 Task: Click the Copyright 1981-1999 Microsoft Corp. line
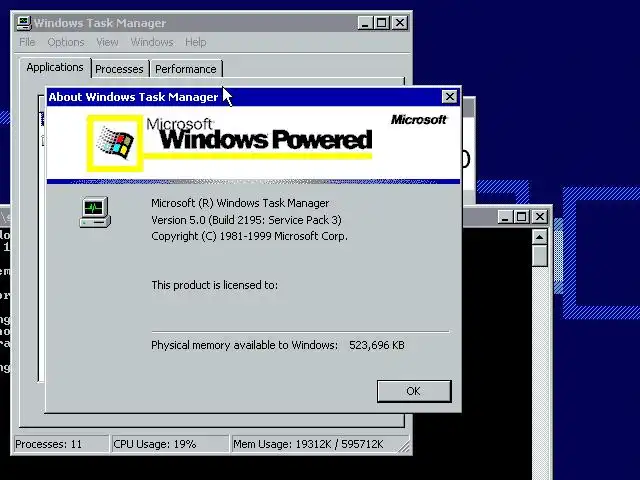click(249, 236)
